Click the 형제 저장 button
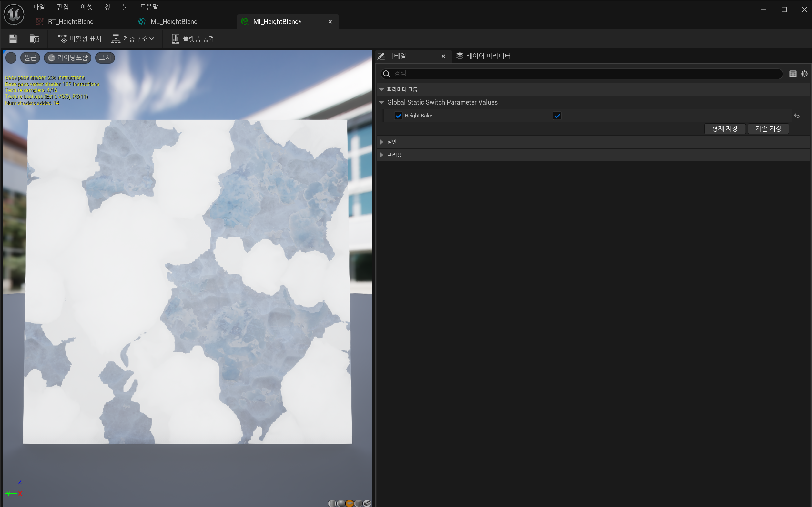Image resolution: width=812 pixels, height=507 pixels. (725, 128)
